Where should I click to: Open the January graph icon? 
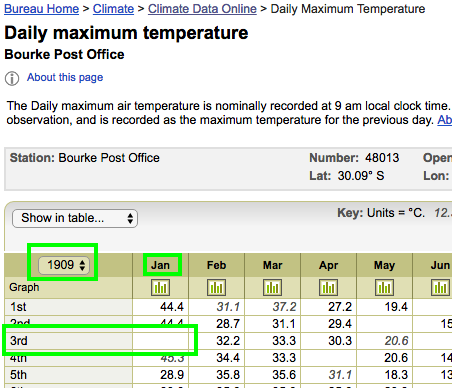click(160, 288)
